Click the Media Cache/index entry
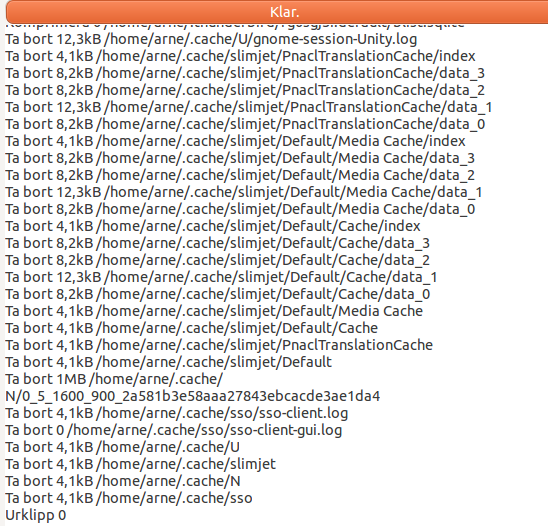The height and width of the screenshot is (526, 548). 235,141
